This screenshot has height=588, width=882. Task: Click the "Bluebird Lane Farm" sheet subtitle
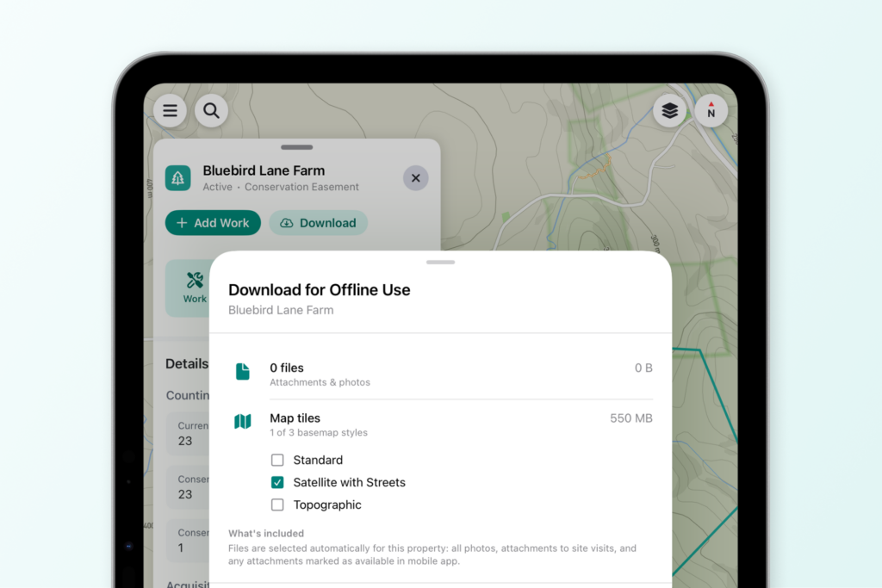click(281, 310)
